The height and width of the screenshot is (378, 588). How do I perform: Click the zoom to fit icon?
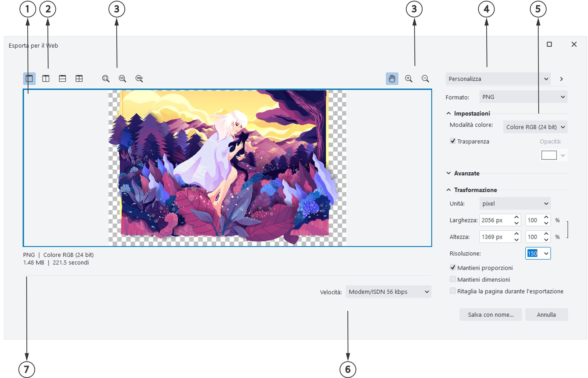(x=106, y=79)
